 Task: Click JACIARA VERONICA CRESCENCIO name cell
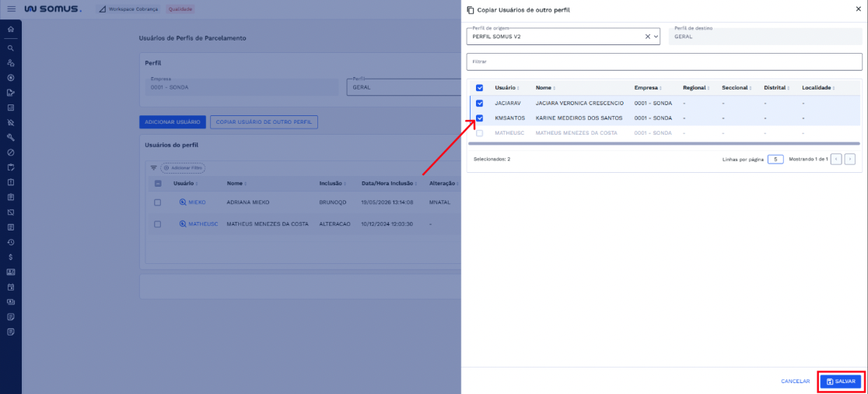[579, 103]
